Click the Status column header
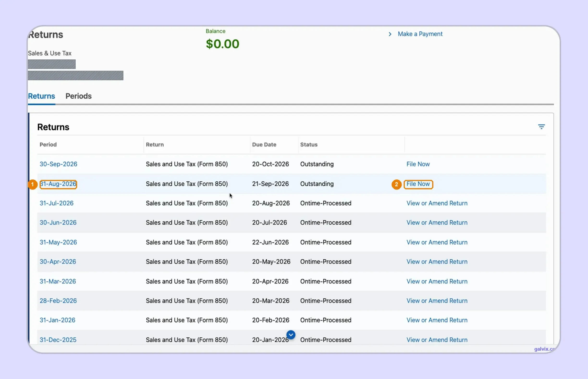This screenshot has height=379, width=588. (x=309, y=145)
